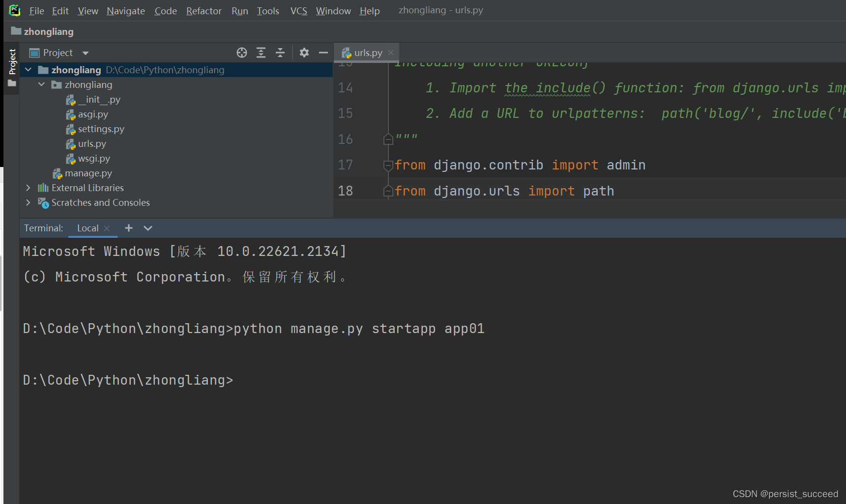Open the Code menu
Image resolution: width=846 pixels, height=504 pixels.
tap(166, 11)
